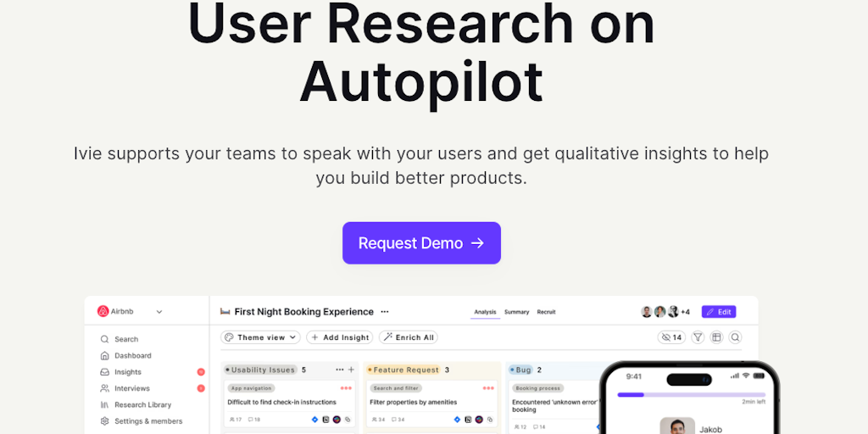
Task: Click the Enrich All button
Action: click(x=409, y=337)
